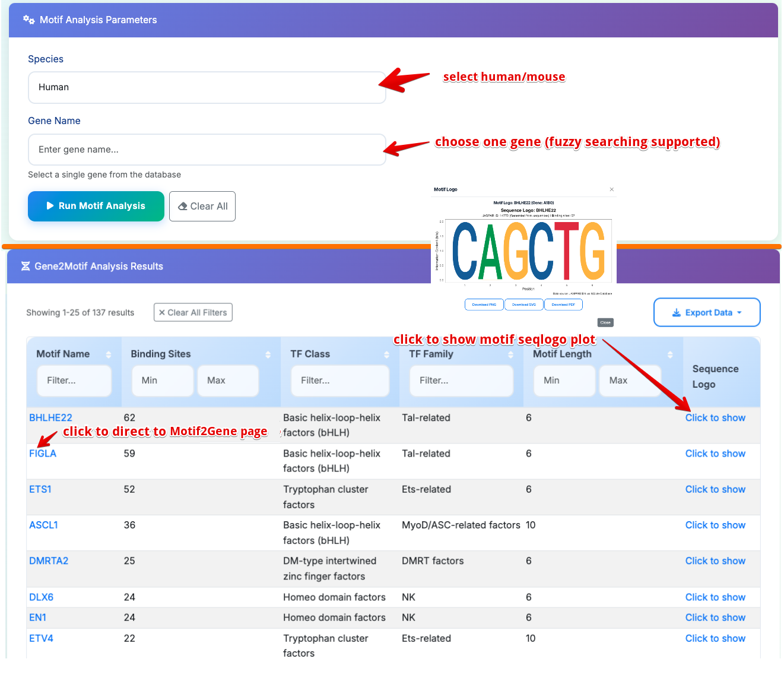Expand the Export Data dropdown
Screen dimensions: 784x678
pos(706,312)
